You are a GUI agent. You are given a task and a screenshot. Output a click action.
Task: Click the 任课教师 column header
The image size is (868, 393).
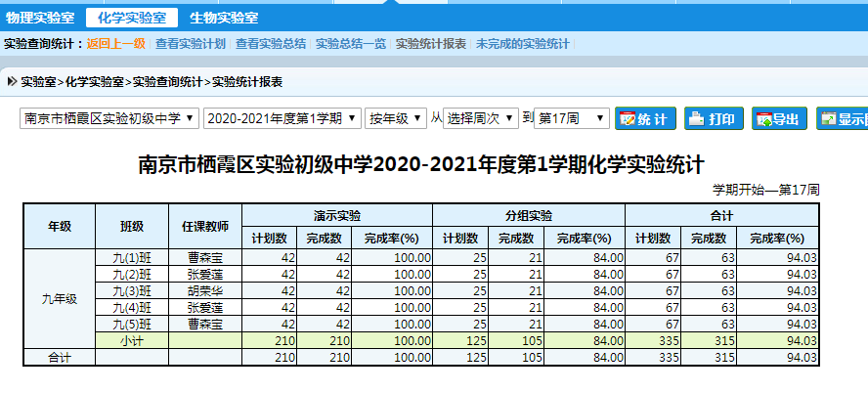click(205, 226)
